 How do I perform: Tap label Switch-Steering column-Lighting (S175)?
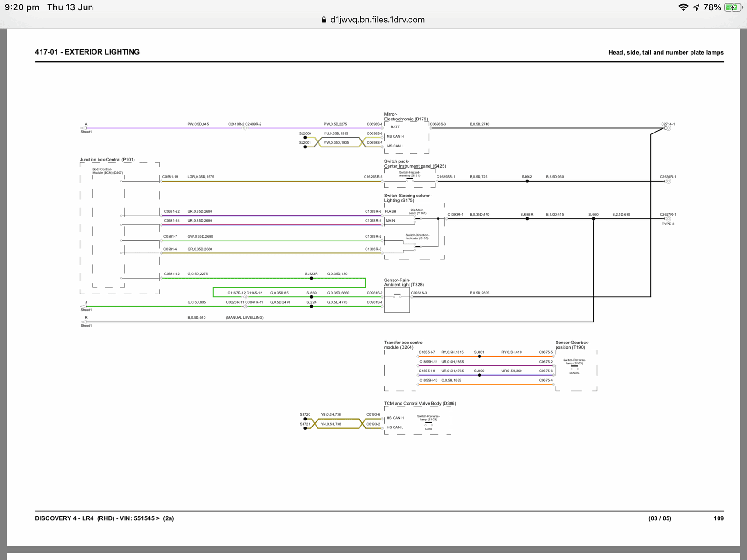408,198
